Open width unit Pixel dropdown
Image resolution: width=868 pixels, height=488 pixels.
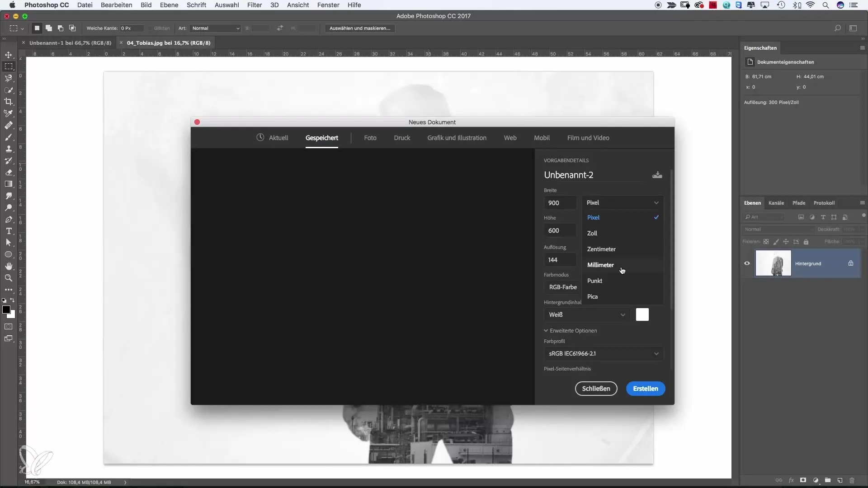click(623, 202)
